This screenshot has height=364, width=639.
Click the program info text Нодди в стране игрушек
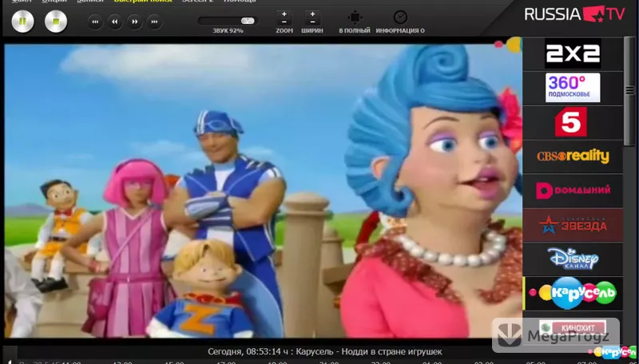click(x=391, y=351)
